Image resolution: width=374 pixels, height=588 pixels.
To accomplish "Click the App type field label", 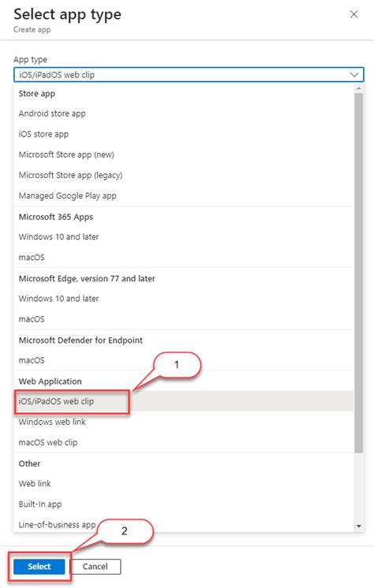I will tap(31, 59).
